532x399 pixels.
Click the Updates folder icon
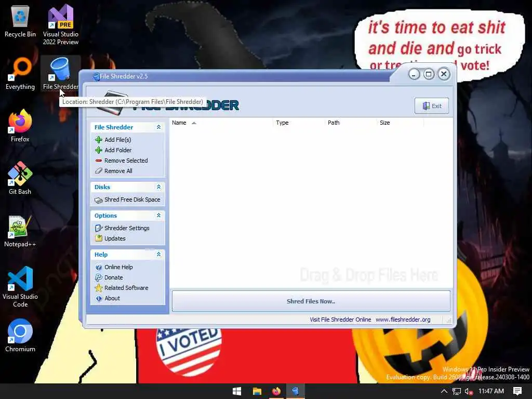99,238
